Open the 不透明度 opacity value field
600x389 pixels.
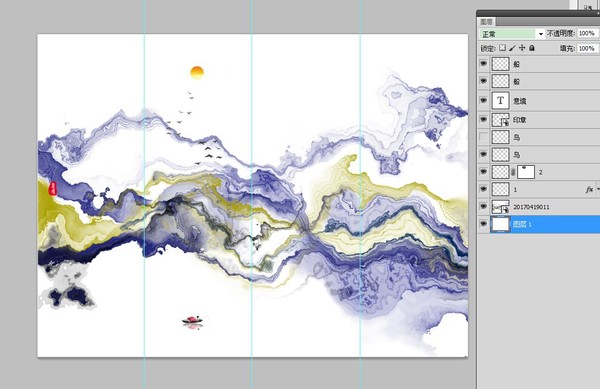(588, 34)
